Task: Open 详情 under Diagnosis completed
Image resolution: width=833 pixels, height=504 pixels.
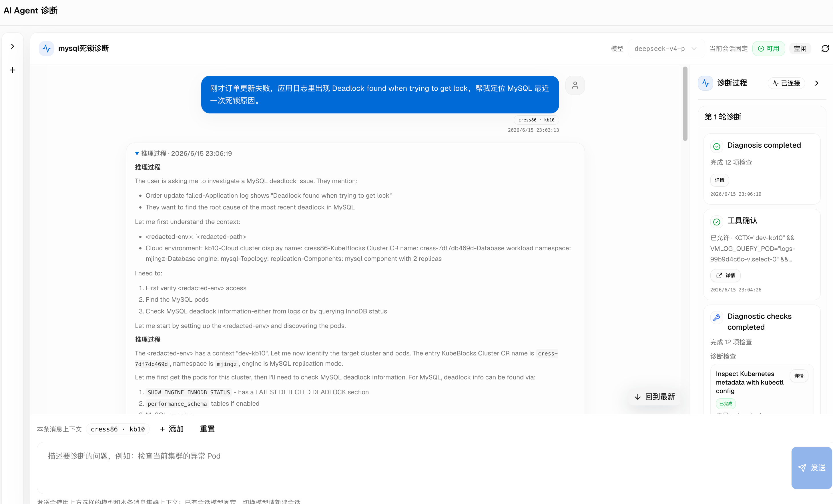Action: click(x=720, y=180)
